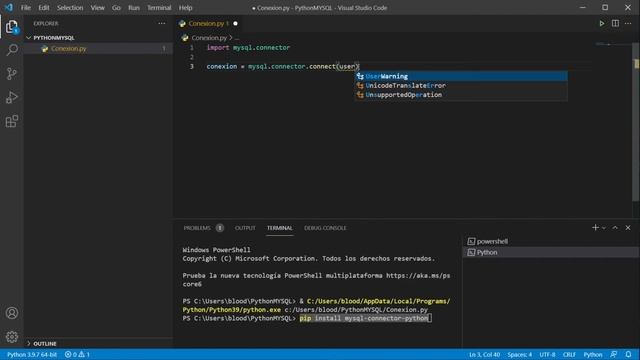
Task: Click the aka.ms PowerShell link in terminal
Action: click(418, 276)
